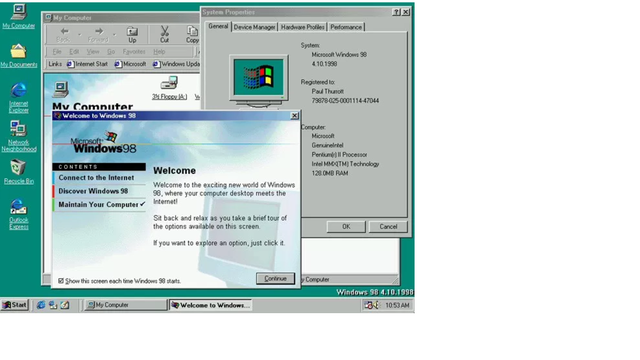Open Edit menu in My Computer
Screen dimensions: 640x360
tap(74, 52)
